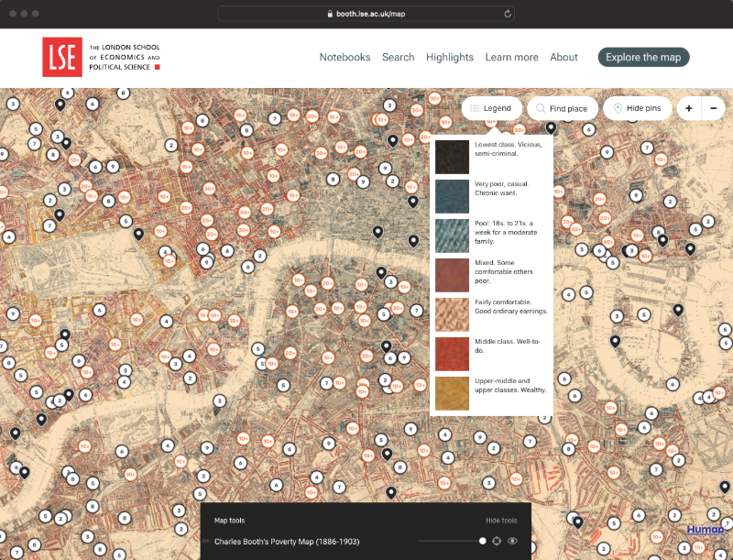Click 'Middle class. Well-to-do.' legend text

[508, 346]
